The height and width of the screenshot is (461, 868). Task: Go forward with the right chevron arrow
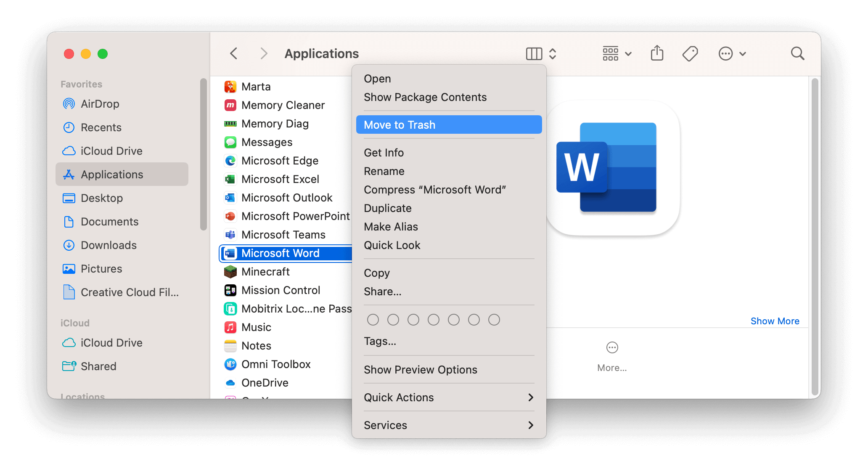pos(264,54)
